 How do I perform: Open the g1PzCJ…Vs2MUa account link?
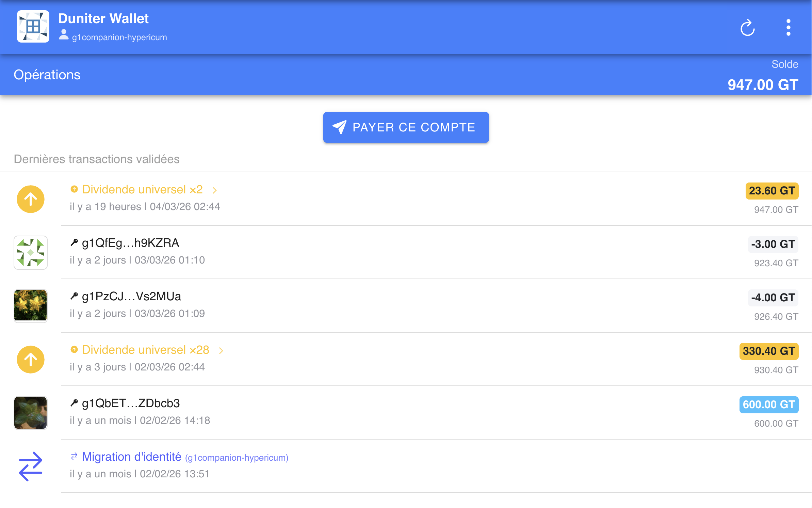point(131,297)
